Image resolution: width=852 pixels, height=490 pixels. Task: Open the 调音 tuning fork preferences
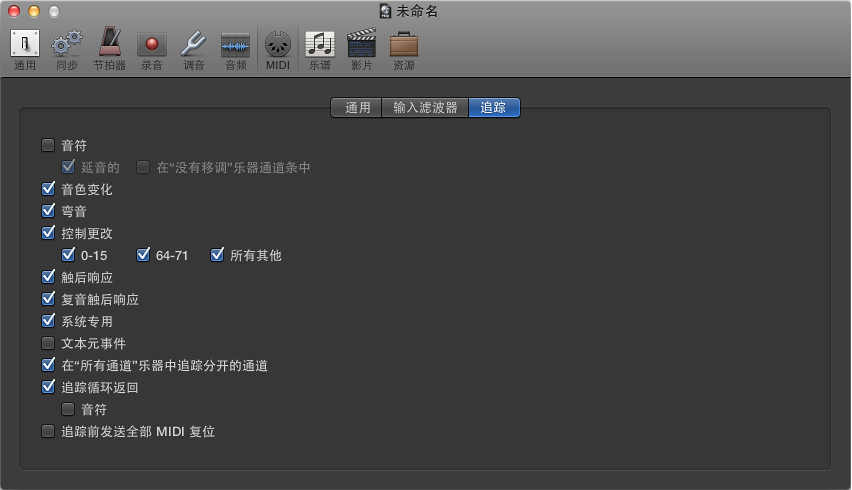pos(193,50)
